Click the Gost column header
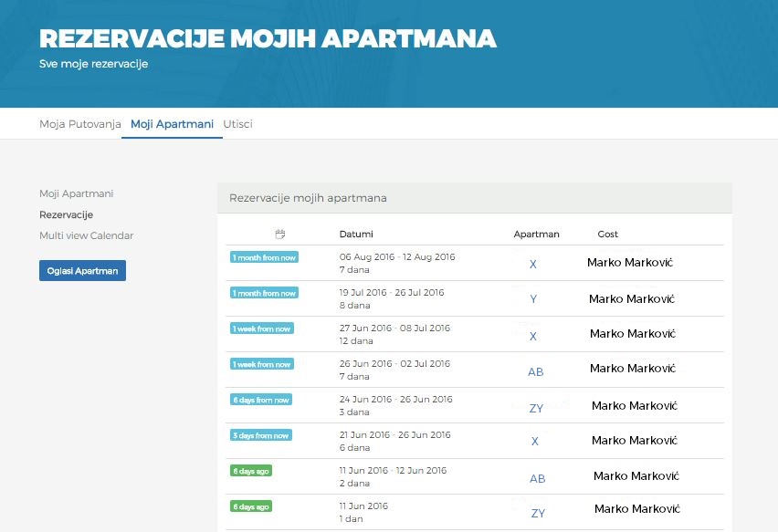Image resolution: width=778 pixels, height=532 pixels. (608, 235)
